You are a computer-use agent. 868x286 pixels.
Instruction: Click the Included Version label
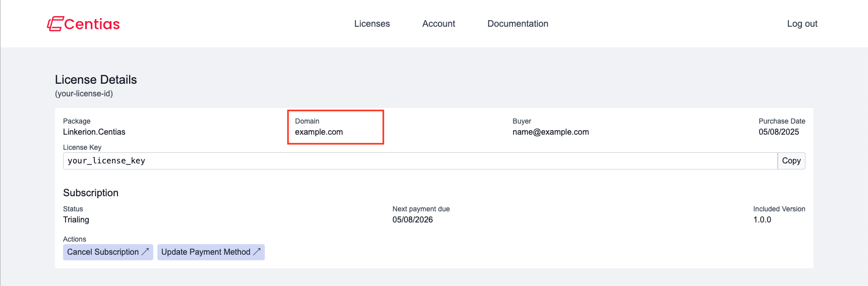point(779,209)
